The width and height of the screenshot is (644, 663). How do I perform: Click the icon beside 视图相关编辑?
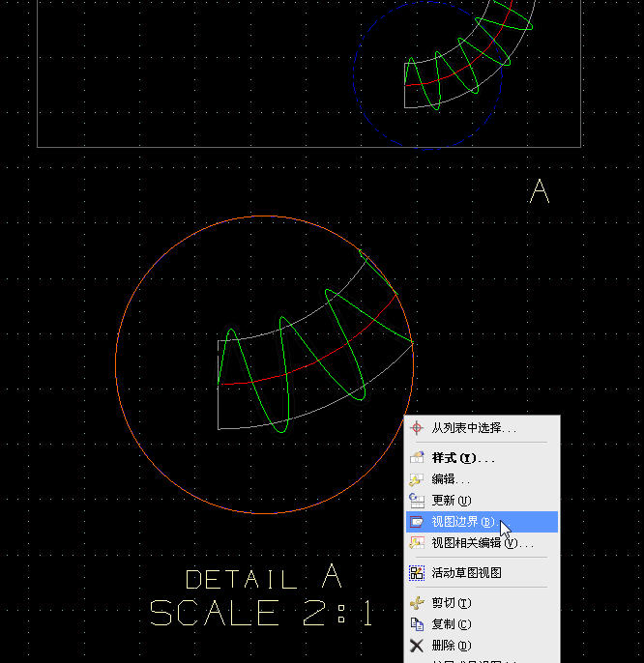[417, 543]
